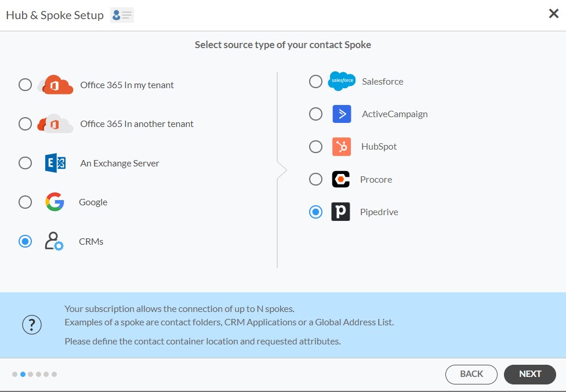
Task: Select the Office 365 In another tenant radio button
Action: pyautogui.click(x=25, y=124)
